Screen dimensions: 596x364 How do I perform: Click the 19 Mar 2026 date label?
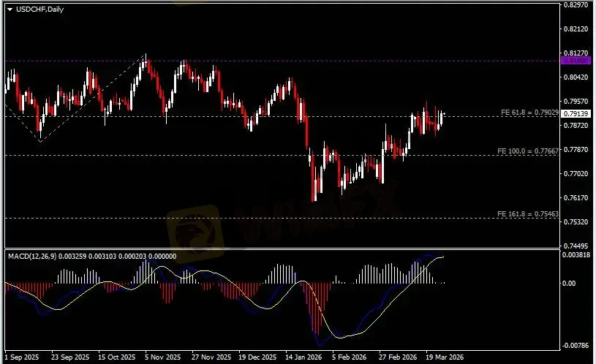[447, 358]
